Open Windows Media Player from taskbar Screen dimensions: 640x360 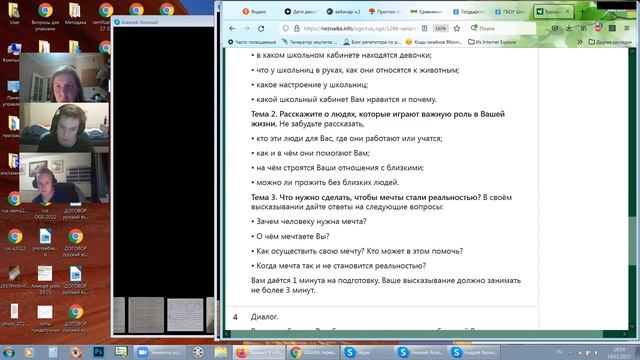pyautogui.click(x=28, y=352)
